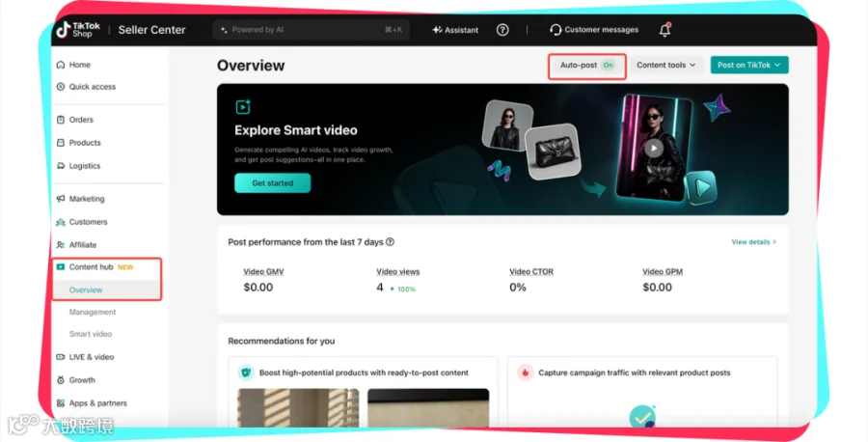This screenshot has height=442, width=868.
Task: Open the View details link chevron
Action: click(774, 242)
